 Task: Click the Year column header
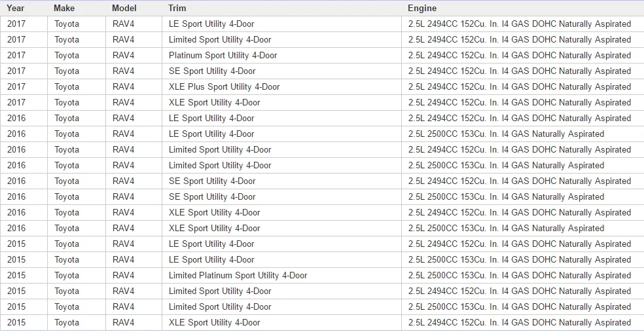(15, 9)
